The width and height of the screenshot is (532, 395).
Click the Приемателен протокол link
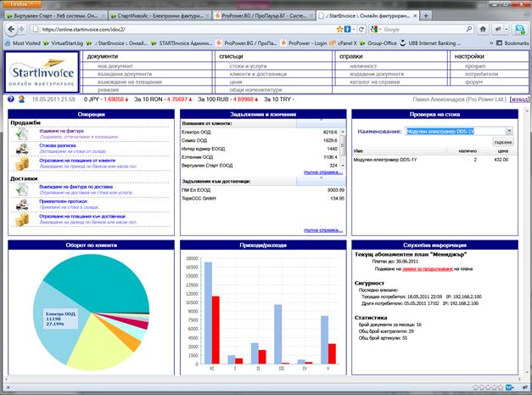tap(63, 201)
